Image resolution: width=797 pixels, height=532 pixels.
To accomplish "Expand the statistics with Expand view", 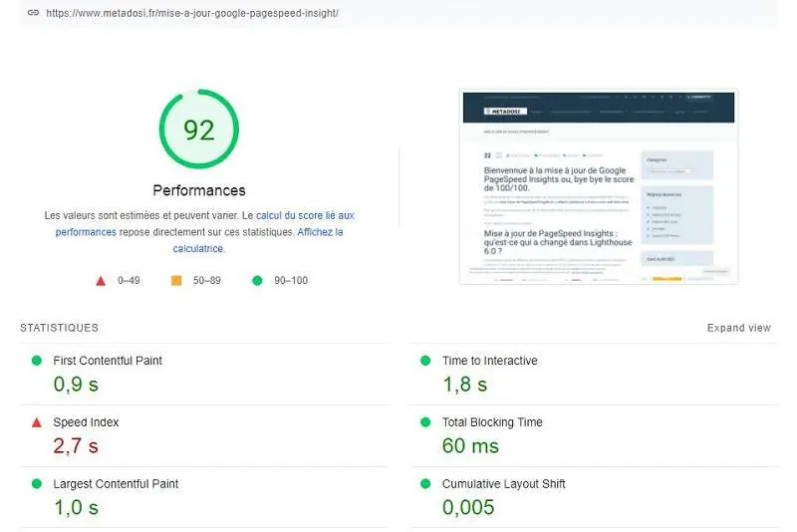I will [738, 328].
